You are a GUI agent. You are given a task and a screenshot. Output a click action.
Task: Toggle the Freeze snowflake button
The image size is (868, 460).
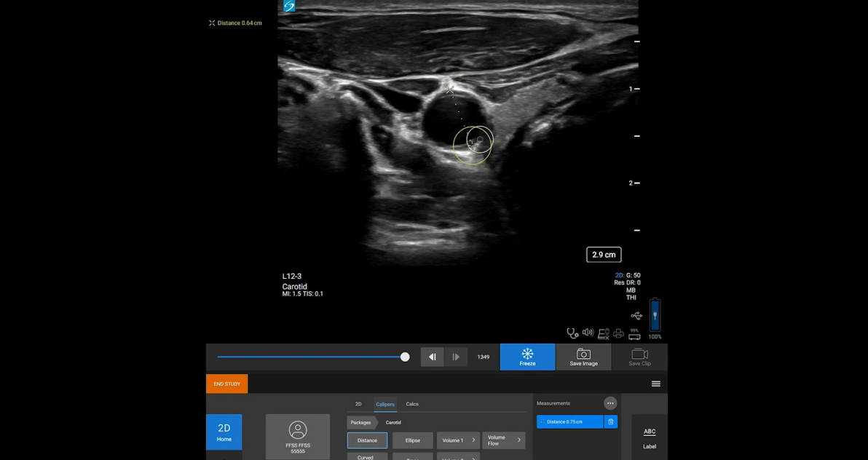(x=527, y=357)
